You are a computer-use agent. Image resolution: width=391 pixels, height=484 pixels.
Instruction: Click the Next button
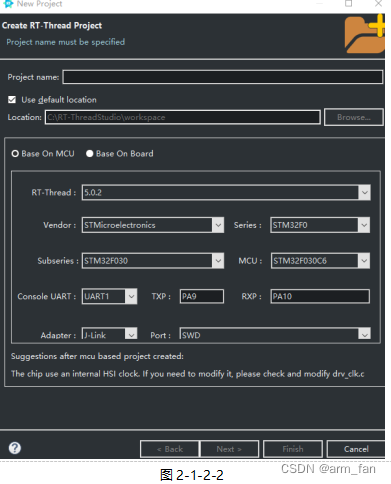pyautogui.click(x=229, y=449)
